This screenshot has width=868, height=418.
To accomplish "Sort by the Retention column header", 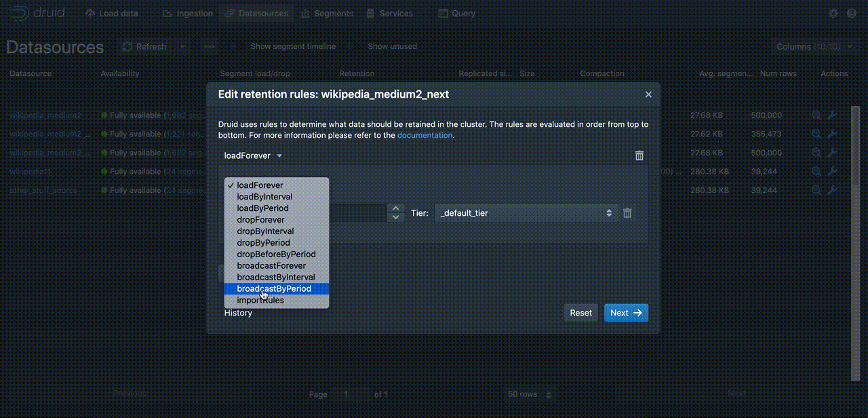I will (357, 73).
